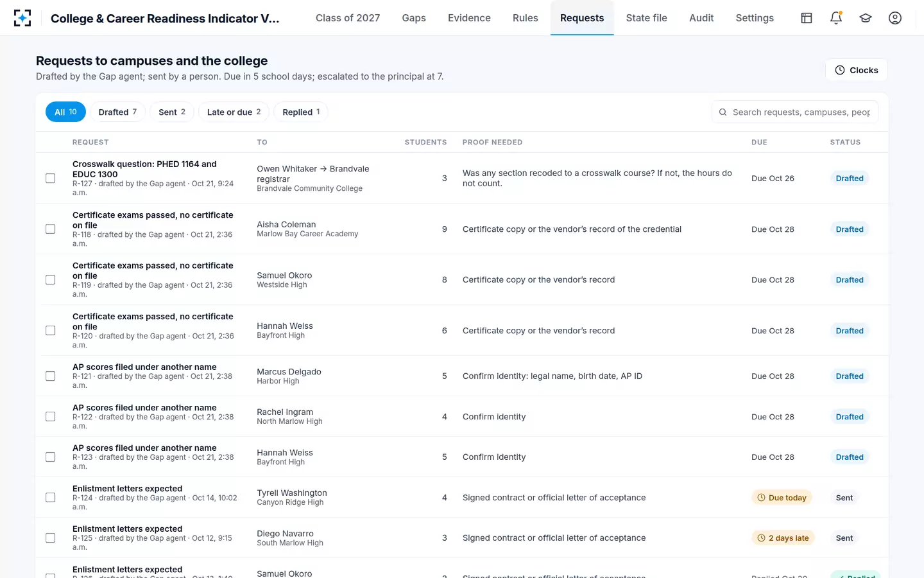Go to the Evidence tab
Viewport: 924px width, 578px height.
click(x=469, y=18)
